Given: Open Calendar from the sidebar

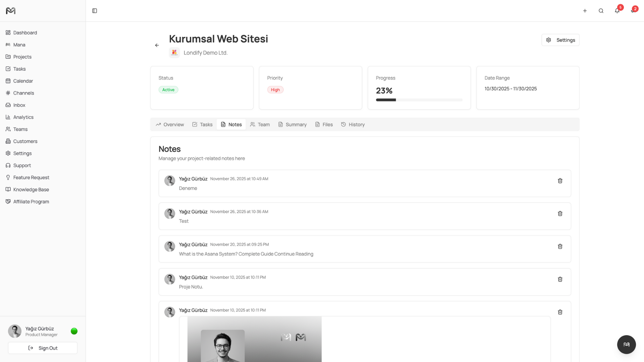Looking at the screenshot, I should click(x=23, y=81).
